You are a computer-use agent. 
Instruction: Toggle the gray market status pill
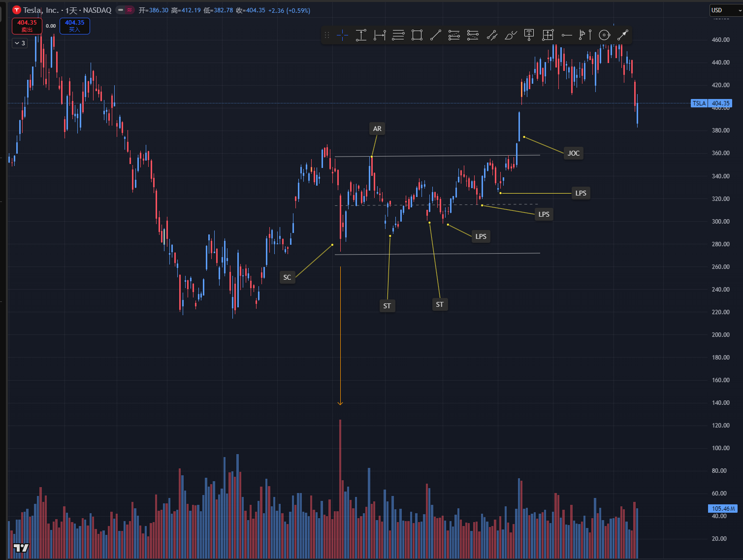click(x=121, y=10)
